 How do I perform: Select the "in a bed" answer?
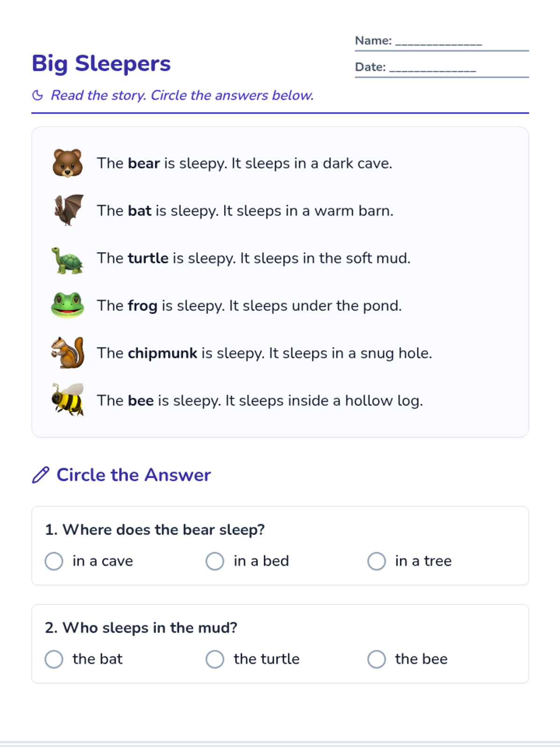248,561
